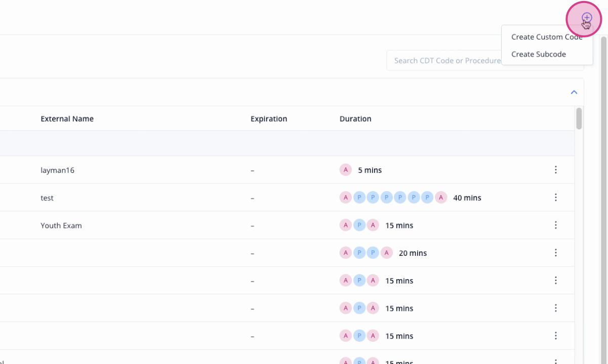608x364 pixels.
Task: Select the Youth Exam name cell
Action: pos(61,225)
